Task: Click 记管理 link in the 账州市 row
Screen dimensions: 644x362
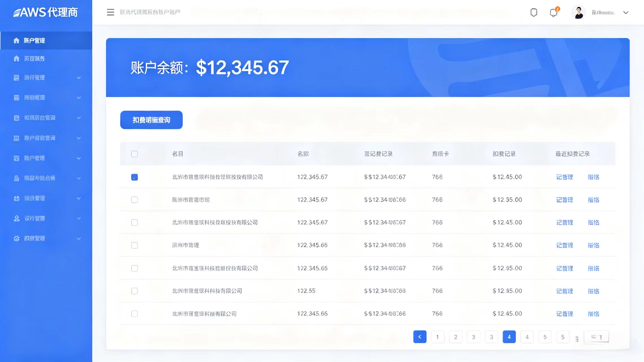Action: [565, 200]
